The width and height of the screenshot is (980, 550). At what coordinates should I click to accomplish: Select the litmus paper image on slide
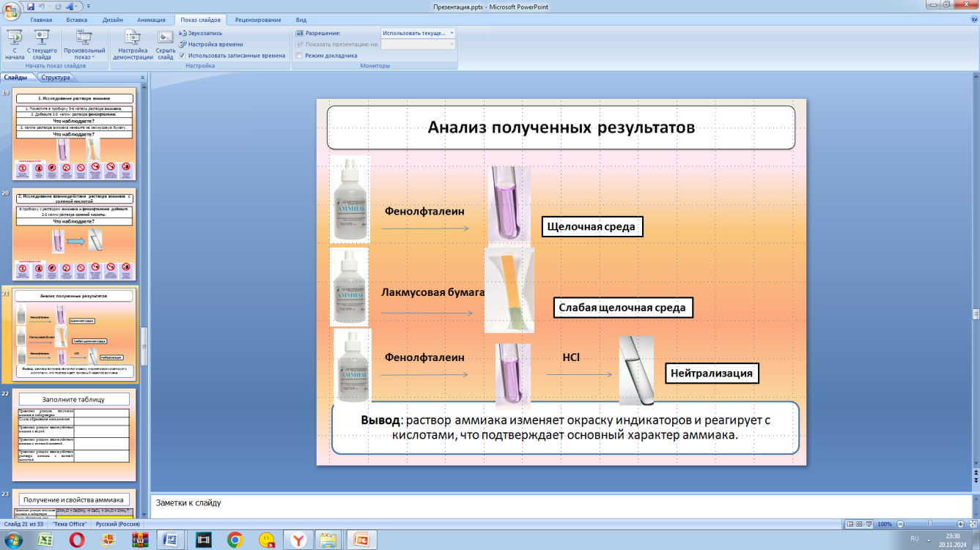[x=509, y=290]
